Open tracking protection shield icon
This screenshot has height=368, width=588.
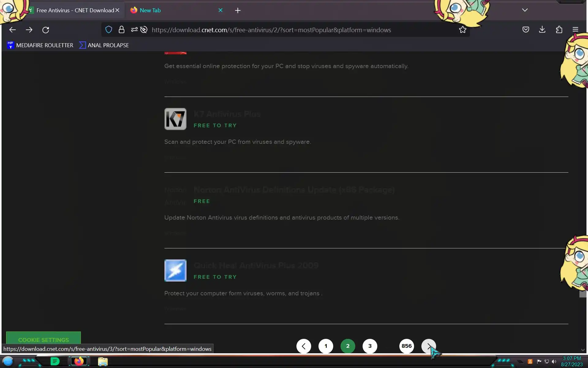click(x=109, y=30)
